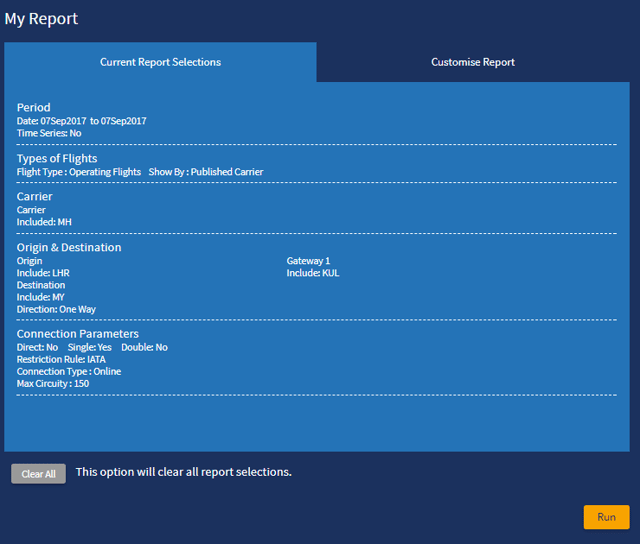Select the Carrier section heading
This screenshot has height=544, width=640.
34,196
